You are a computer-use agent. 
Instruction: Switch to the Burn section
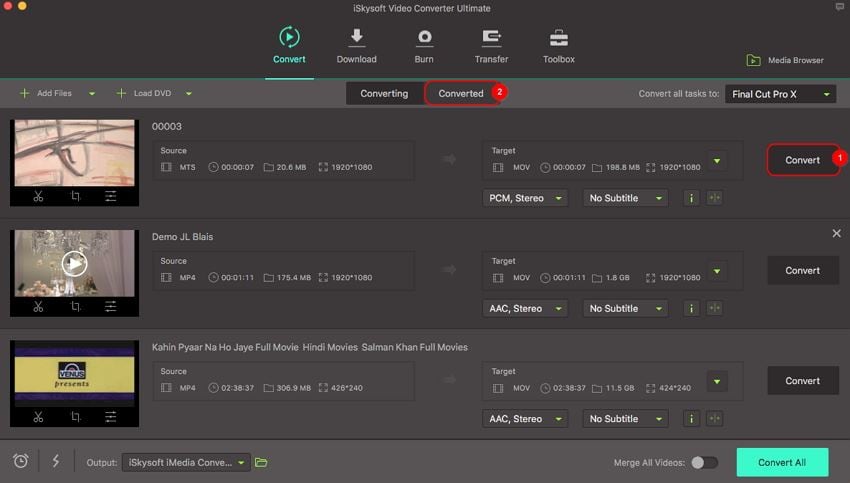(x=424, y=46)
